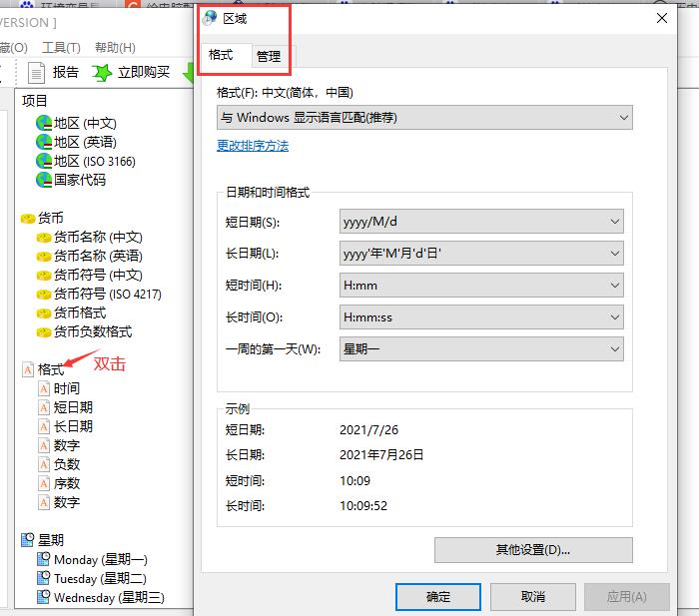Open the 一周的第一天(W) dropdown
Viewport: 699px width, 616px height.
click(481, 349)
